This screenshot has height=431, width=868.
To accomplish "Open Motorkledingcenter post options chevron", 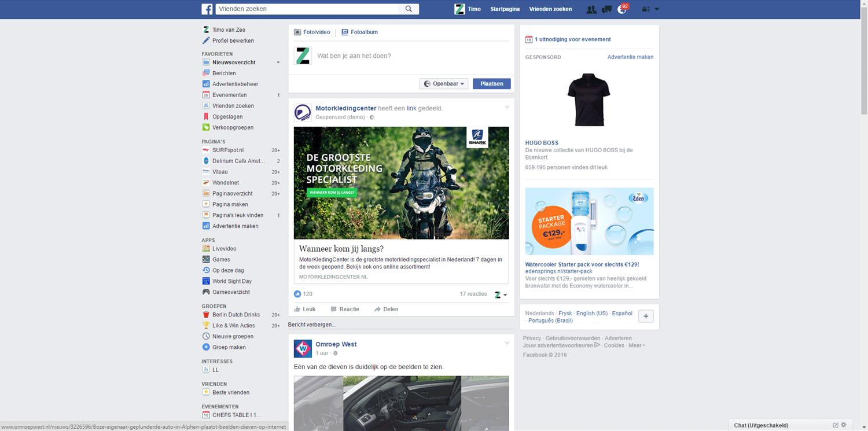I will [x=507, y=107].
